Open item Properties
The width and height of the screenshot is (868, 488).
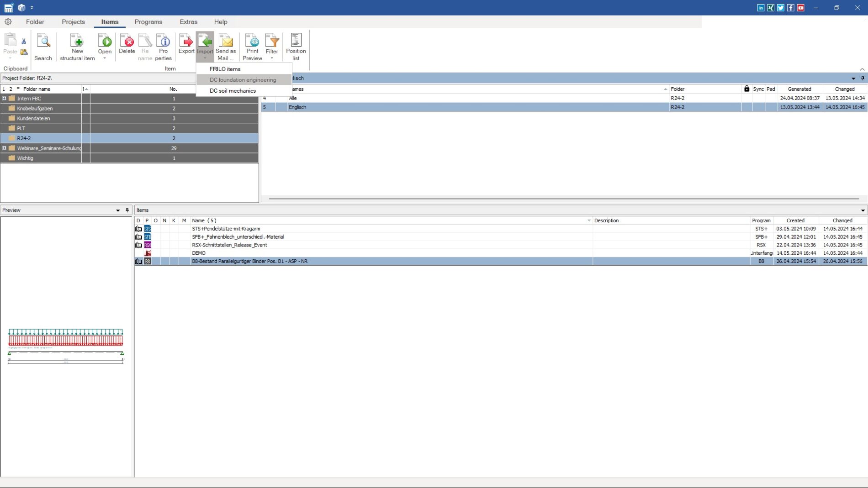[x=163, y=47]
